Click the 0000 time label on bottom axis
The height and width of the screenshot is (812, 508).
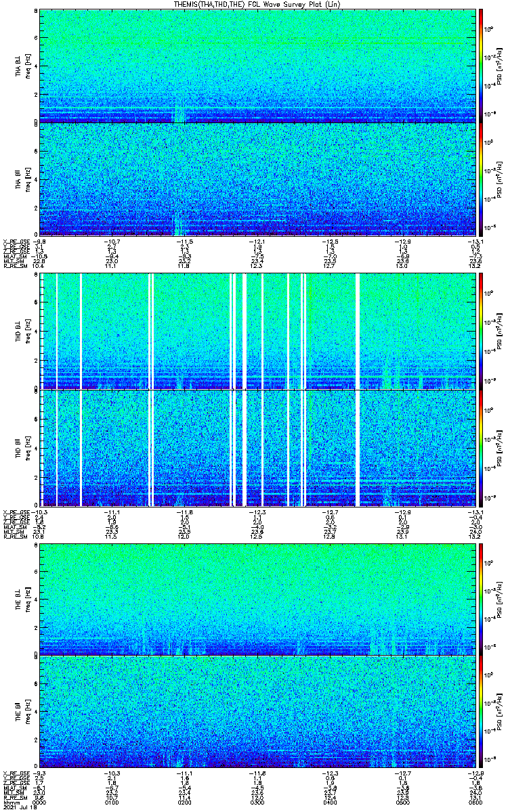[40, 802]
